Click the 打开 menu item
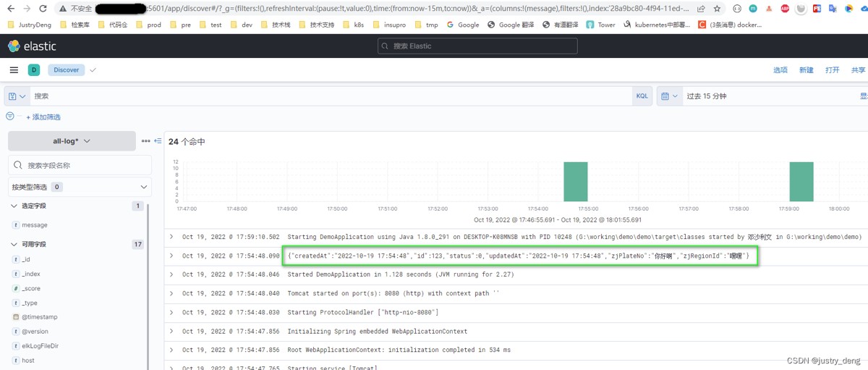 (x=833, y=70)
